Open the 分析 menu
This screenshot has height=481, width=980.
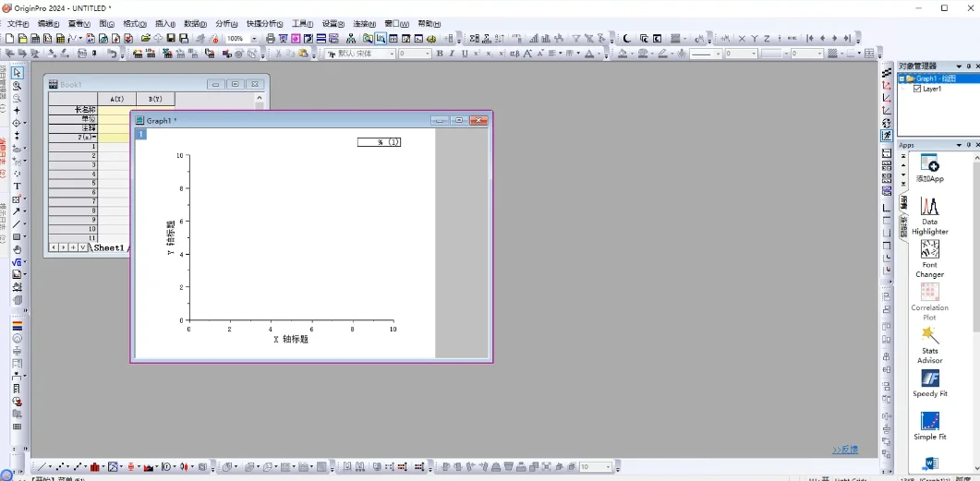tap(225, 24)
